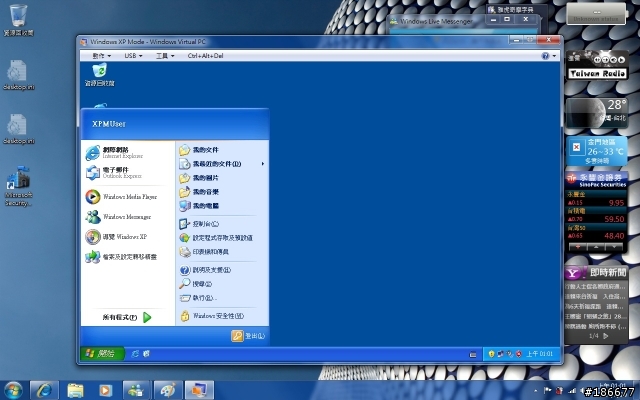Click Windows 7 tray network signal icon

pos(572,391)
